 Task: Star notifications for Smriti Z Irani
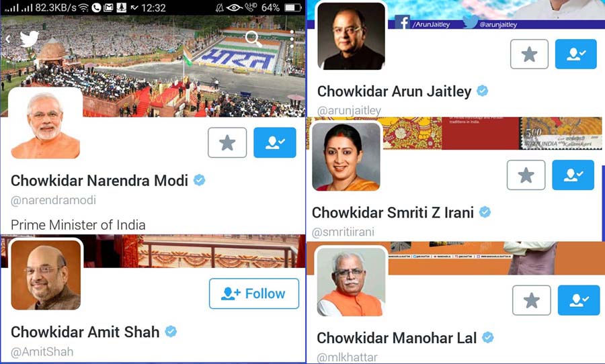(526, 175)
